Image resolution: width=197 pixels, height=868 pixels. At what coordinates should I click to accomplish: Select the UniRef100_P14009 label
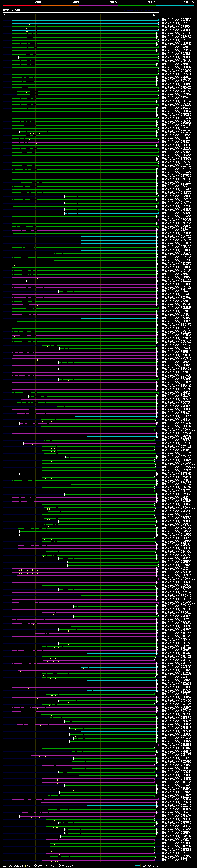[x=177, y=135]
